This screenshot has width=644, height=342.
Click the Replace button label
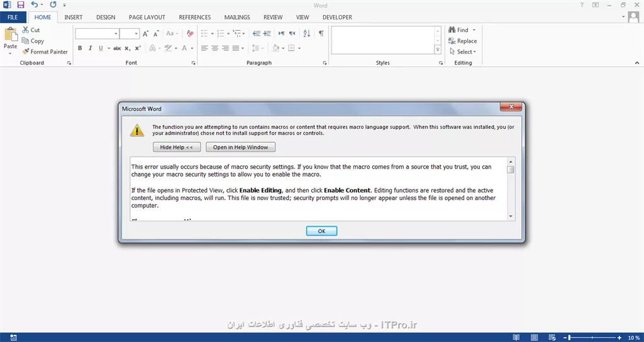point(467,41)
